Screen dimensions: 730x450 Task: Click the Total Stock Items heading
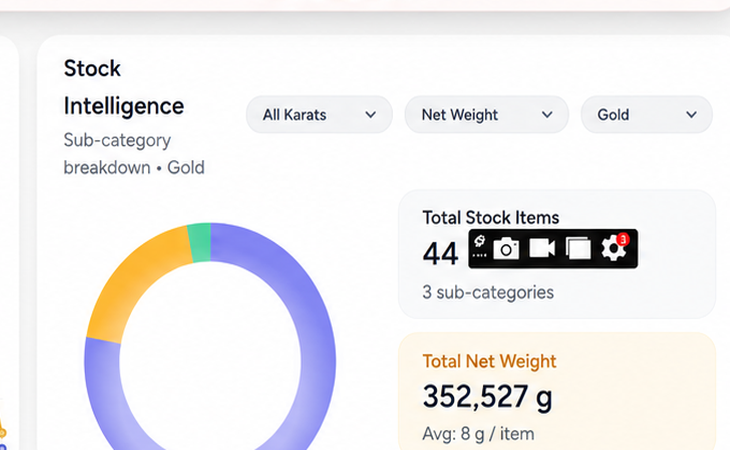tap(491, 218)
